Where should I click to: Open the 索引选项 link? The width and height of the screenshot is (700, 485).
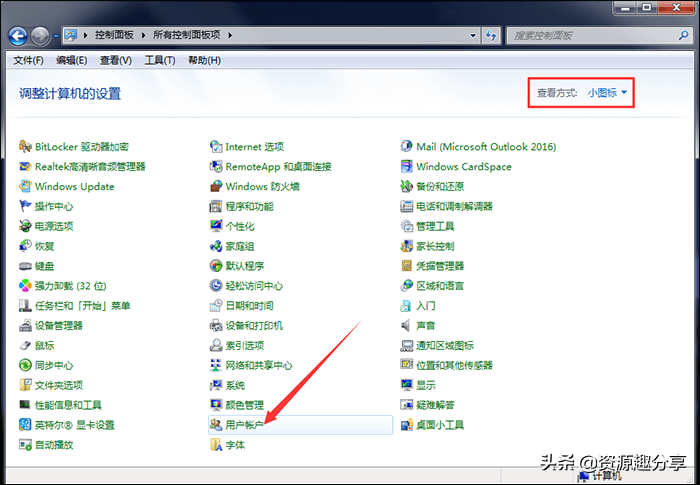click(x=245, y=346)
